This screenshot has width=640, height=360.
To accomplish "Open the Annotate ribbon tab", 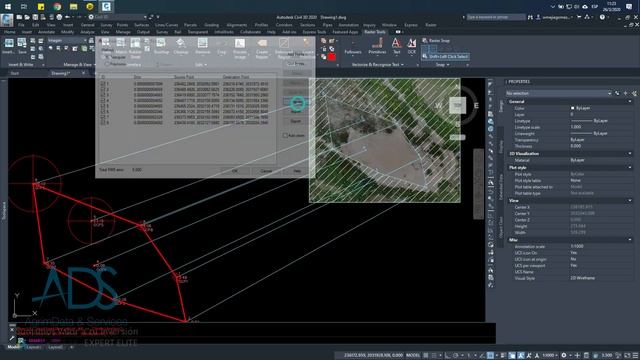I will pos(46,32).
